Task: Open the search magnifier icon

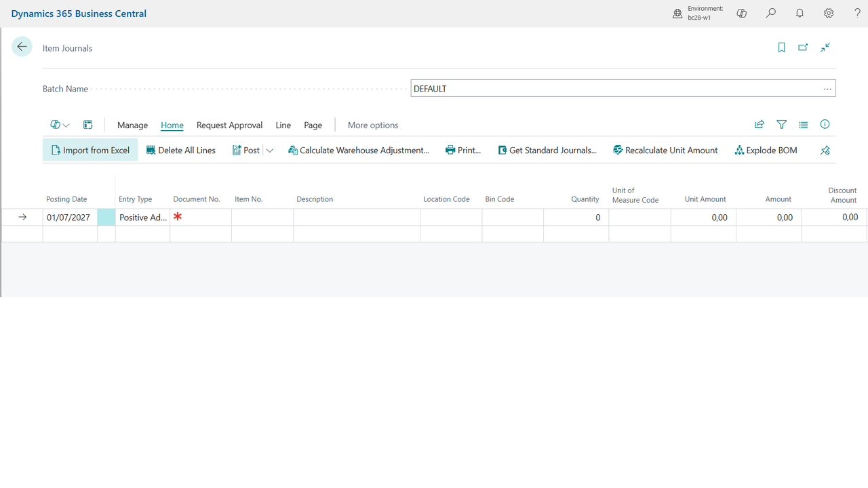Action: pyautogui.click(x=771, y=14)
